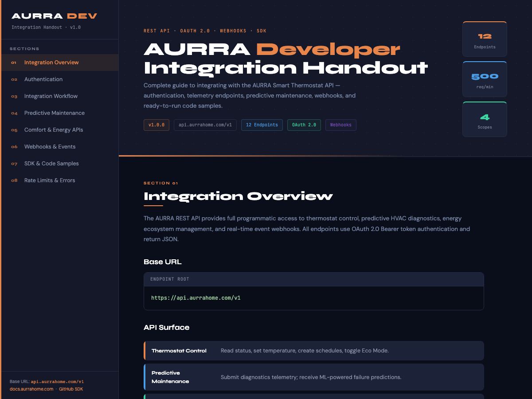
Task: Click the REST API · OAUTH 2.0 tagline
Action: click(205, 31)
